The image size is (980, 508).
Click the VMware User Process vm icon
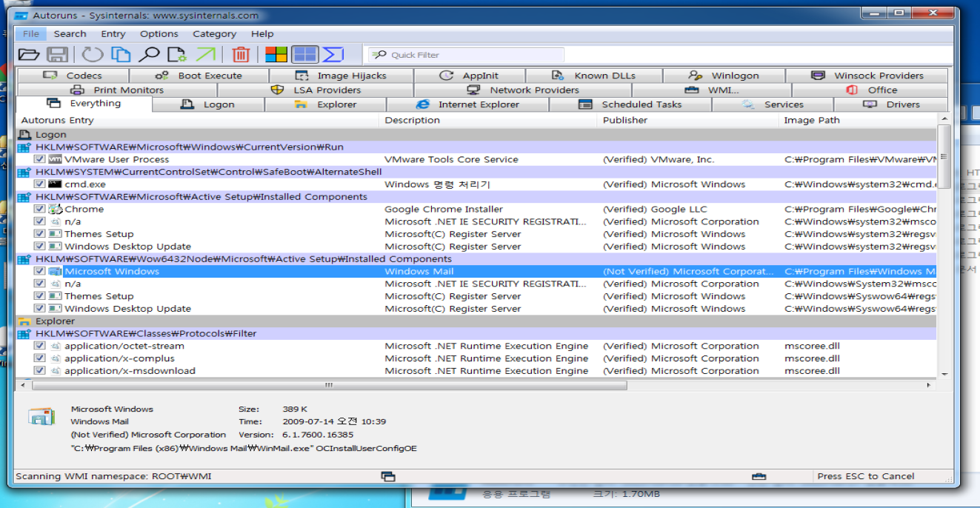click(x=55, y=159)
